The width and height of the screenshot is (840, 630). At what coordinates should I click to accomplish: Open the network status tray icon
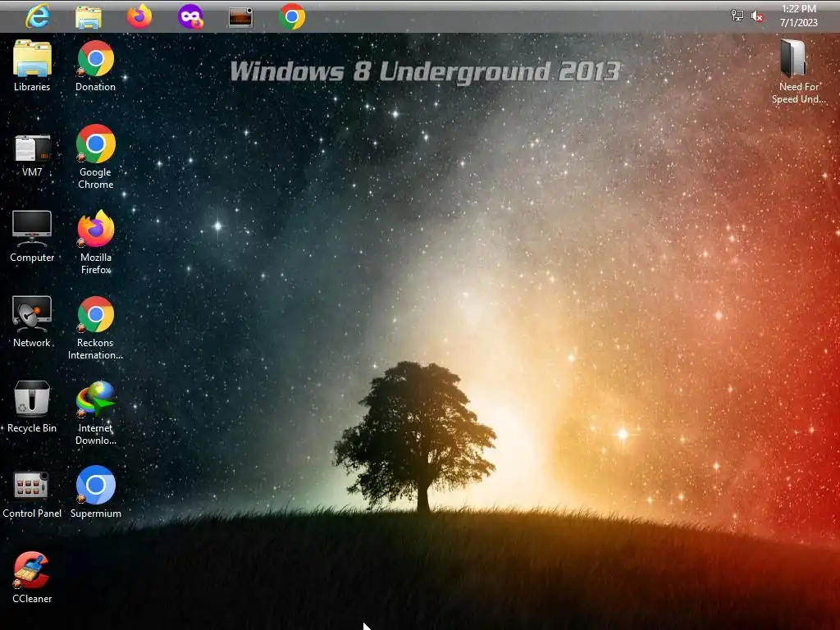point(737,16)
